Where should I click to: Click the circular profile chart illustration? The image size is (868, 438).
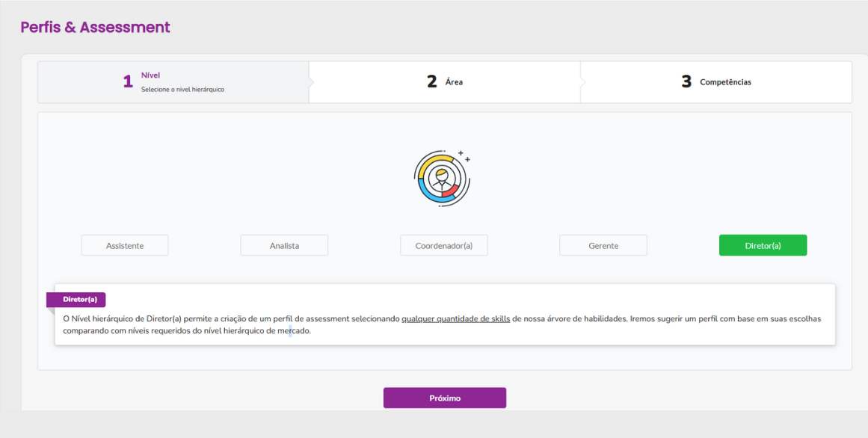click(x=441, y=179)
